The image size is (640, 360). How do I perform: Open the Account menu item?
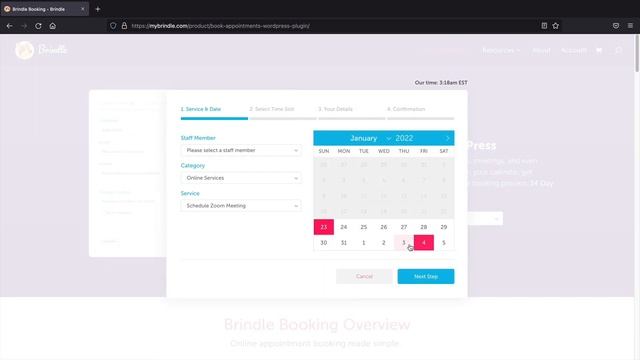point(573,50)
